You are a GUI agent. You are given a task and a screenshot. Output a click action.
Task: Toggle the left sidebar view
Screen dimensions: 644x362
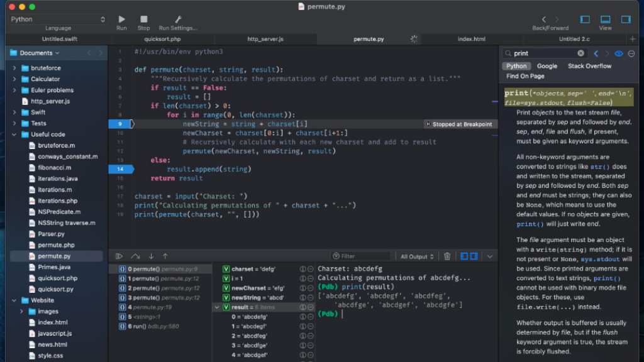pyautogui.click(x=585, y=19)
